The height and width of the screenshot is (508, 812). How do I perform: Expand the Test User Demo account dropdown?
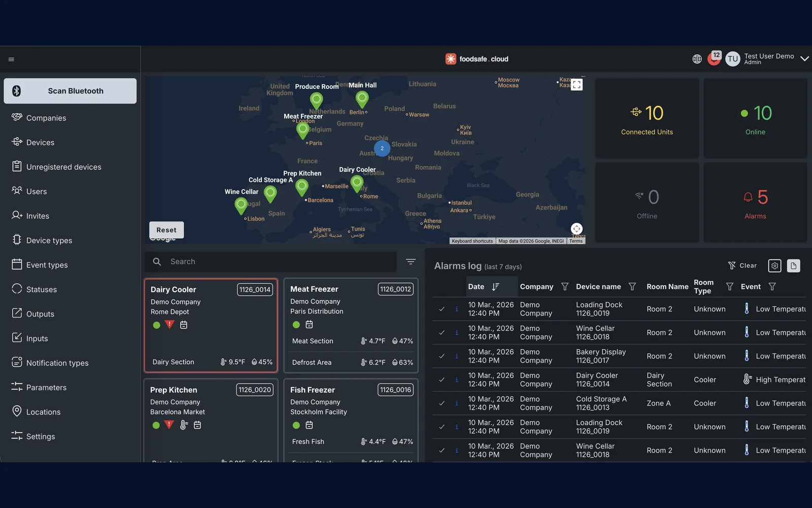click(x=804, y=59)
